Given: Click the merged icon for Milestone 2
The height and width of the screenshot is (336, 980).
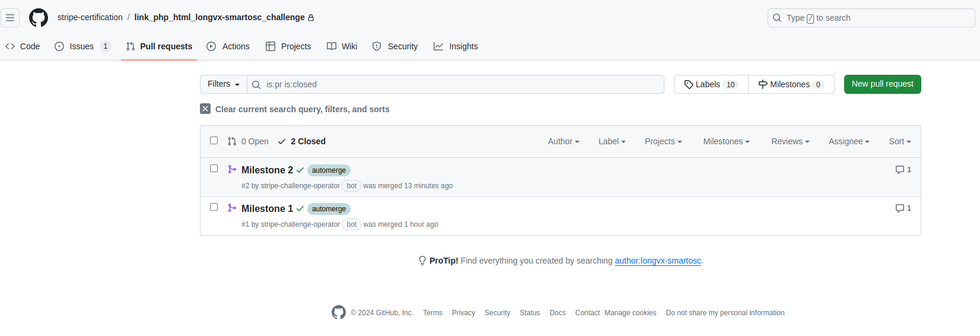Looking at the screenshot, I should click(x=232, y=169).
